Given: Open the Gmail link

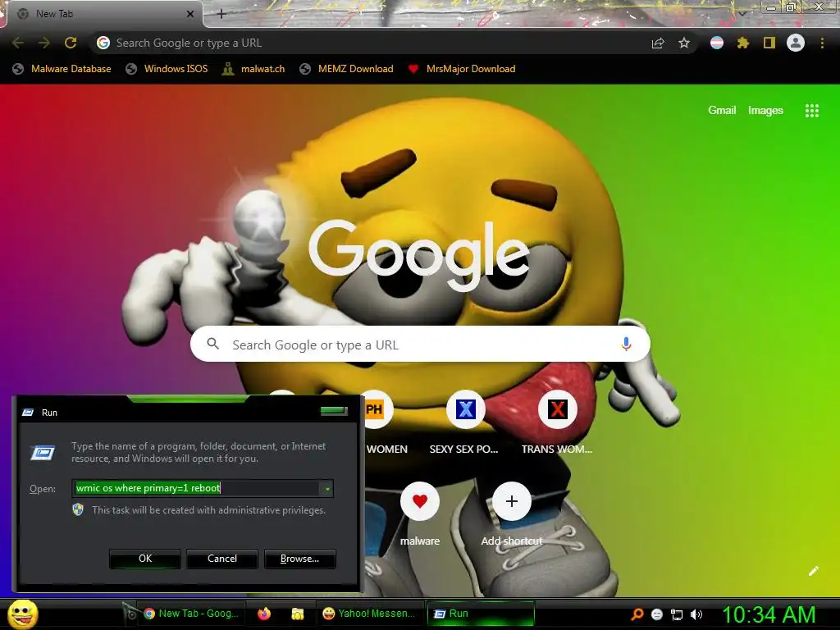Looking at the screenshot, I should click(x=722, y=111).
